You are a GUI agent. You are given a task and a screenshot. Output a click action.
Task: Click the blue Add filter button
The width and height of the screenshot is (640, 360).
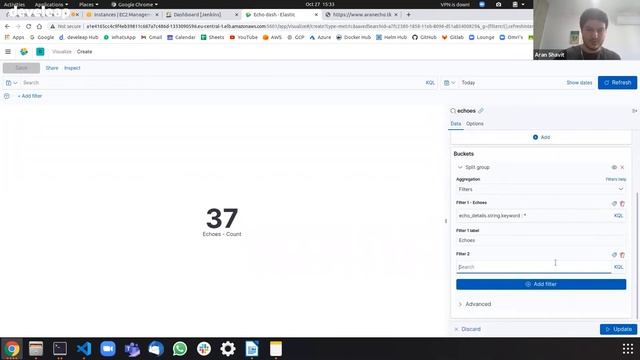click(x=541, y=284)
